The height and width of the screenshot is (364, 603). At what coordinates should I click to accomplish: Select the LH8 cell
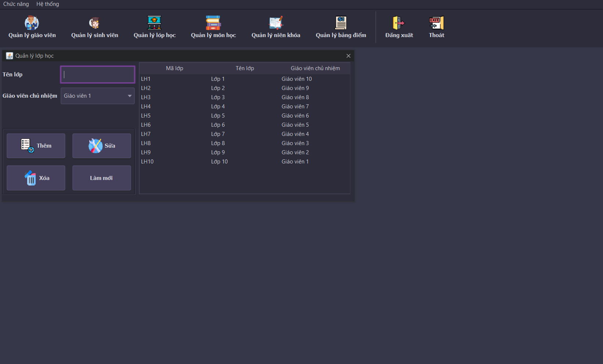[x=175, y=143]
